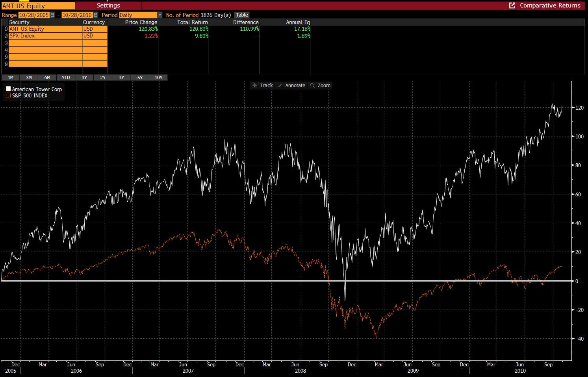The image size is (588, 377).
Task: Change the USD currency for AMT
Action: [95, 29]
